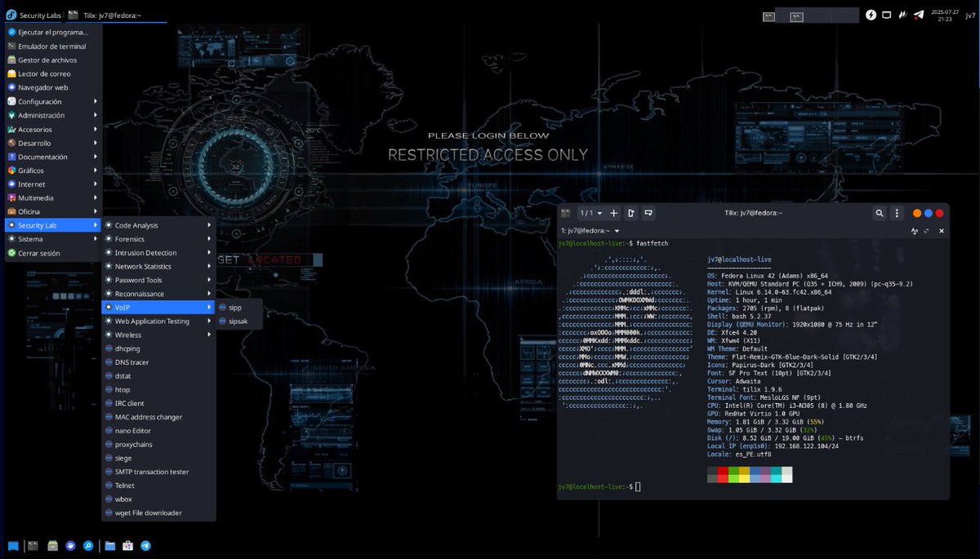This screenshot has height=559, width=980.
Task: Open 'Gestor de archivos' from the menu
Action: [x=53, y=60]
